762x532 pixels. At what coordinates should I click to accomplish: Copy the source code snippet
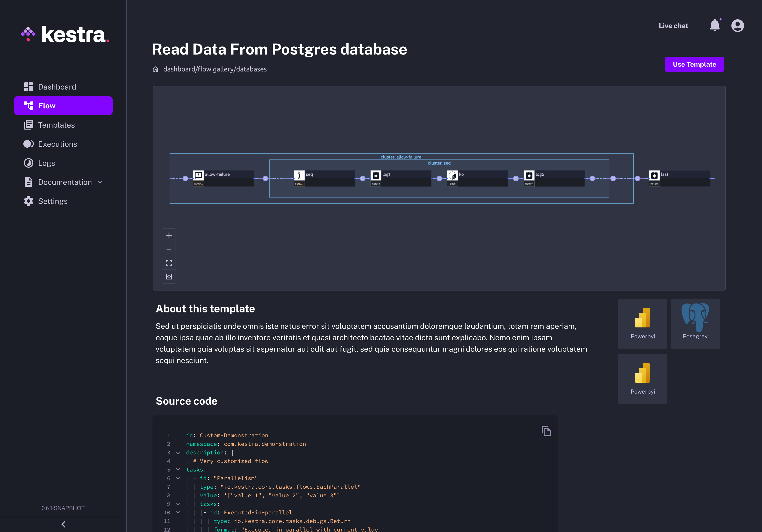pos(546,431)
